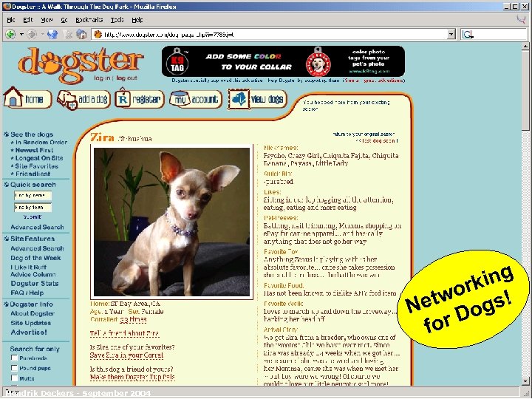Select Newest First dog listing
532x399 pixels.
(x=34, y=150)
